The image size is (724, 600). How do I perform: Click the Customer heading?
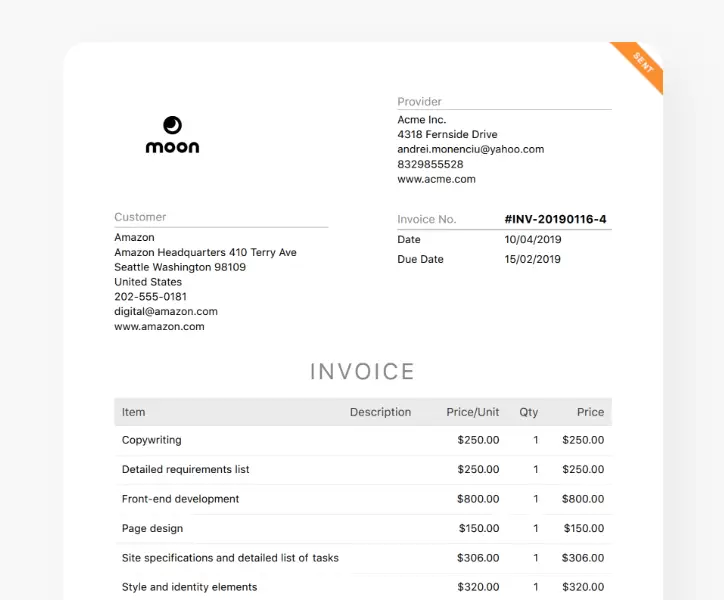pyautogui.click(x=140, y=217)
